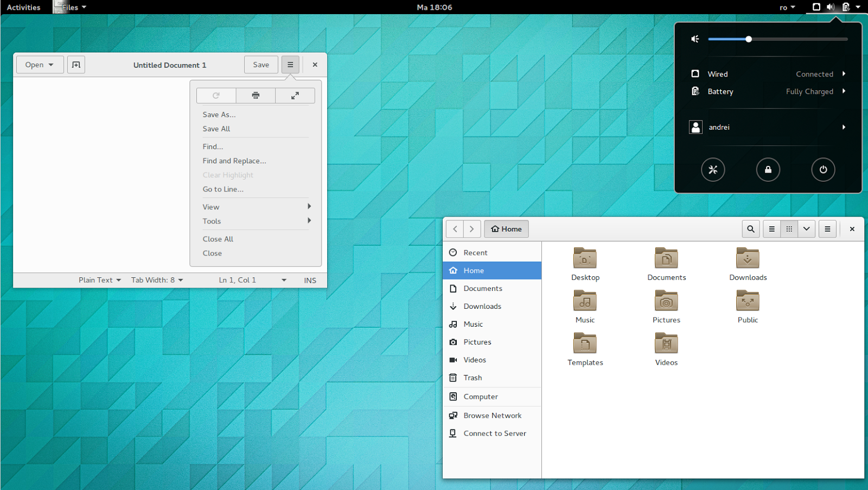Choose Find and Replace from gedit menu
Screen dimensions: 868x490
coord(234,161)
